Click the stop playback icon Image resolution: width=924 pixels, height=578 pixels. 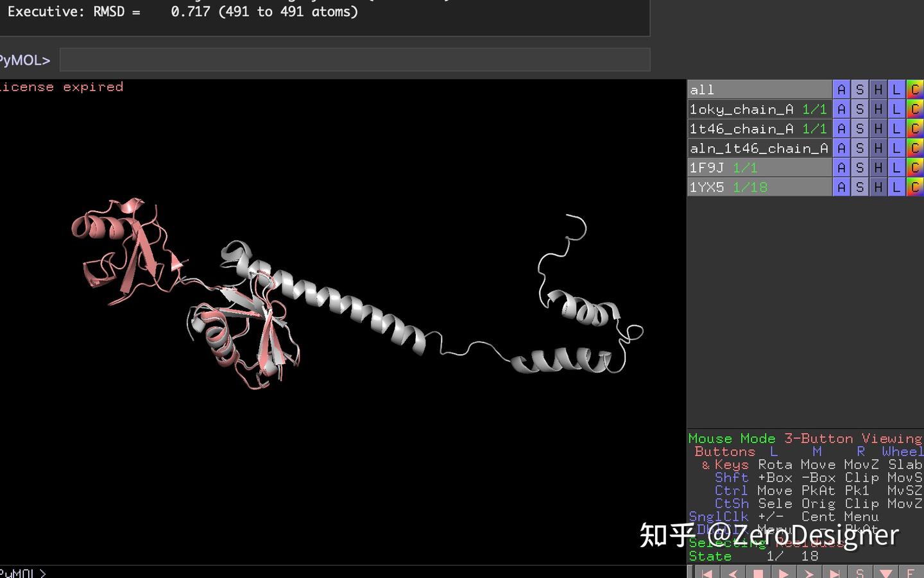click(758, 572)
